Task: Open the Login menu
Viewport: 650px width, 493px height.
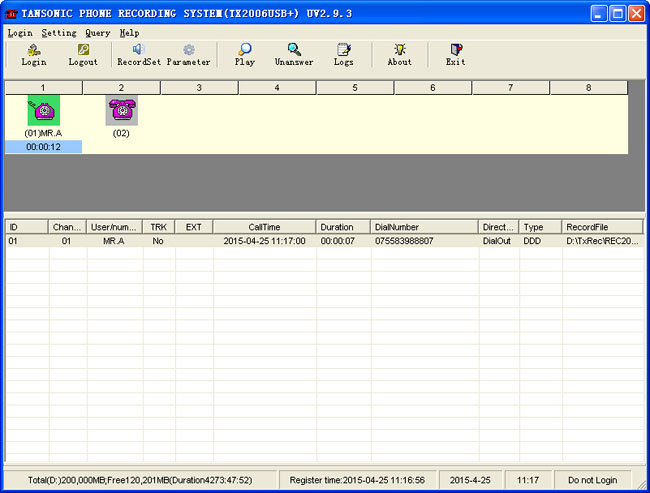Action: [x=20, y=33]
